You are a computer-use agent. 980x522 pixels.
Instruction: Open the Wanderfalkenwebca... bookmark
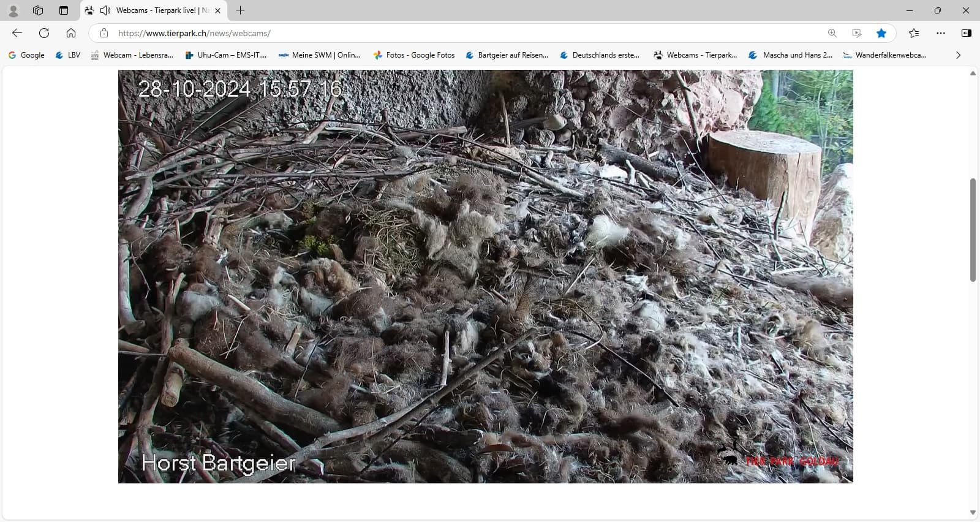[884, 55]
